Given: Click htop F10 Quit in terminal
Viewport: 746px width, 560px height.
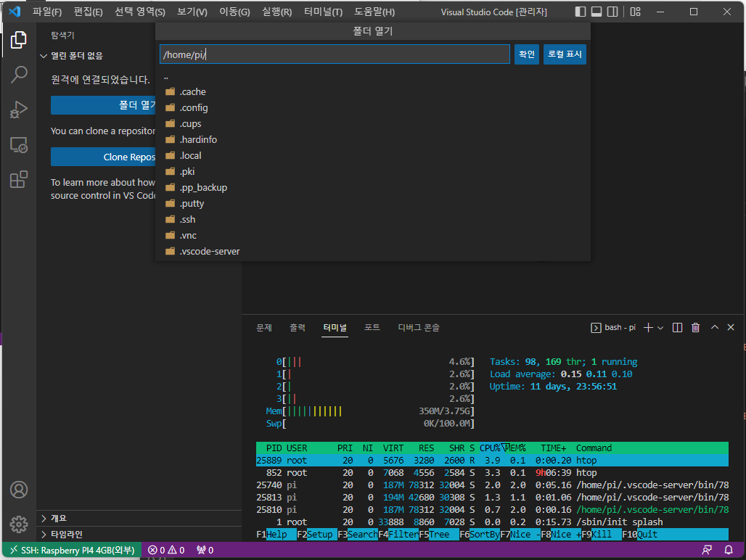Looking at the screenshot, I should pyautogui.click(x=640, y=535).
